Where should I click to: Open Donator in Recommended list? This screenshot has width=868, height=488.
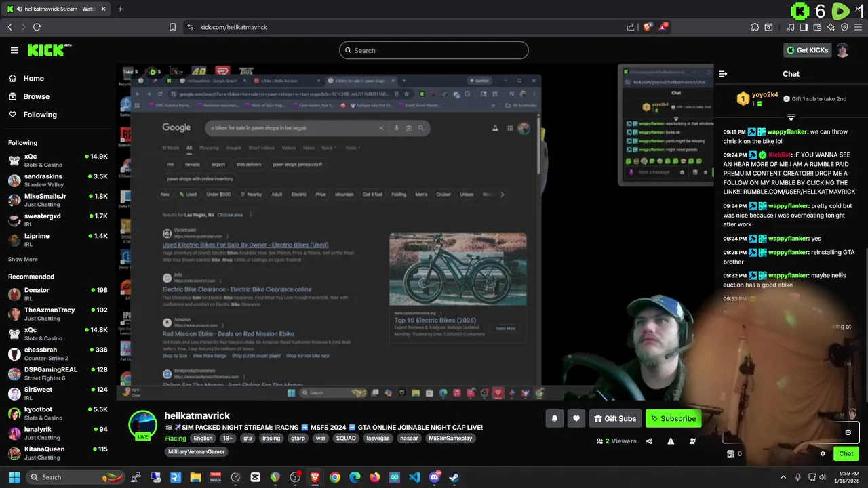coord(58,293)
